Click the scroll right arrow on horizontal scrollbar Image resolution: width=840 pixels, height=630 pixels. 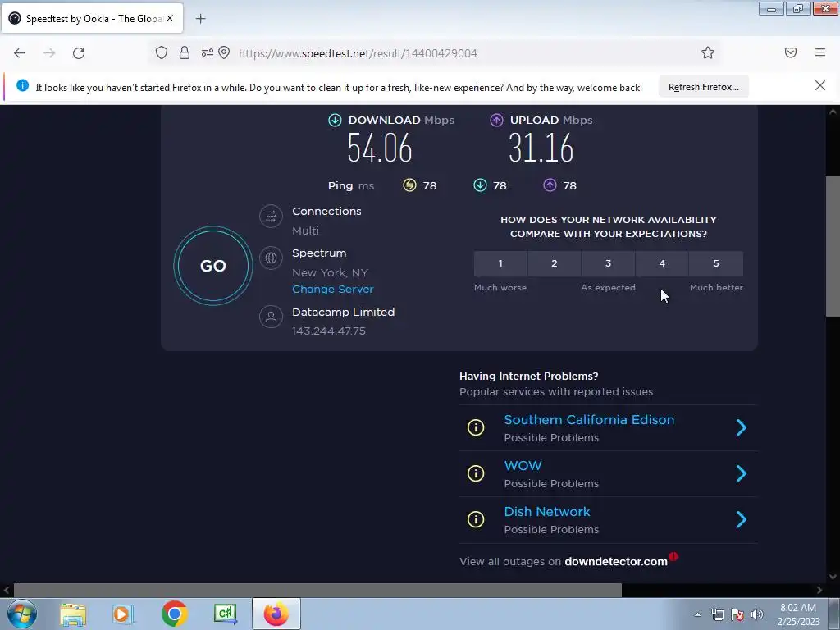tap(819, 590)
